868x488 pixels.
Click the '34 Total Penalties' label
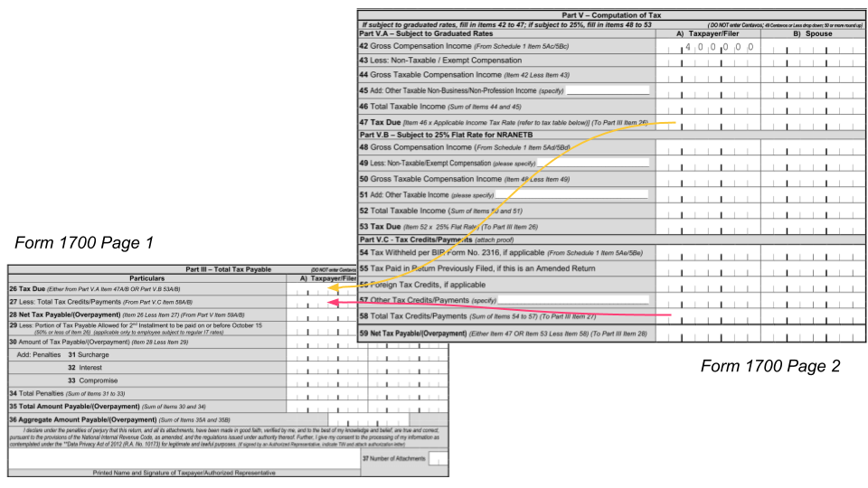[x=67, y=393]
